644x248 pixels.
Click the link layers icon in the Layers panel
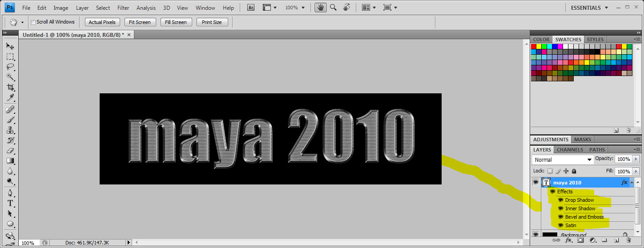click(x=555, y=240)
